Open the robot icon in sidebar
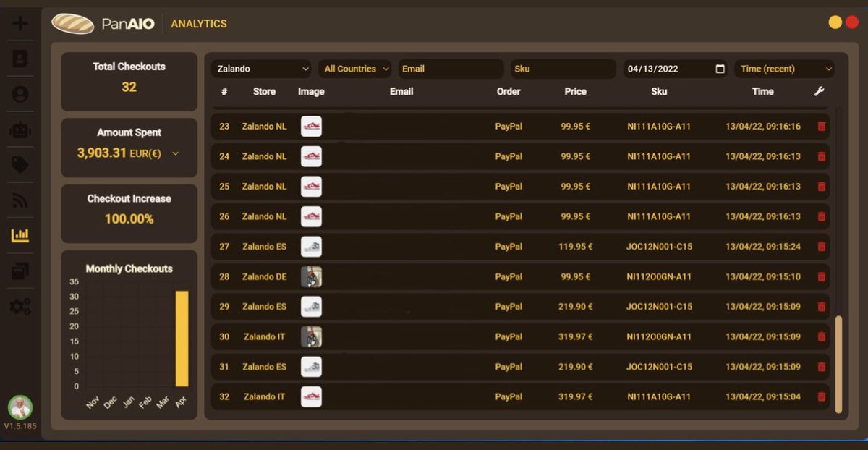The width and height of the screenshot is (868, 450). pos(20,130)
